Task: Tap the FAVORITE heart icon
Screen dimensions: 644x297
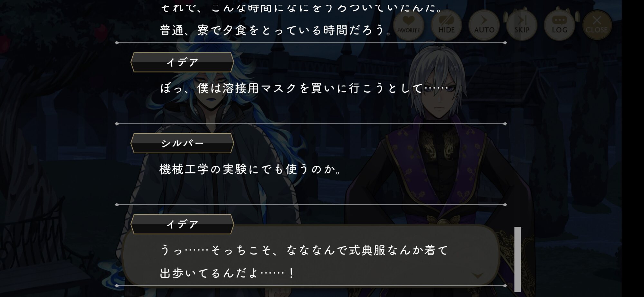Action: (408, 25)
